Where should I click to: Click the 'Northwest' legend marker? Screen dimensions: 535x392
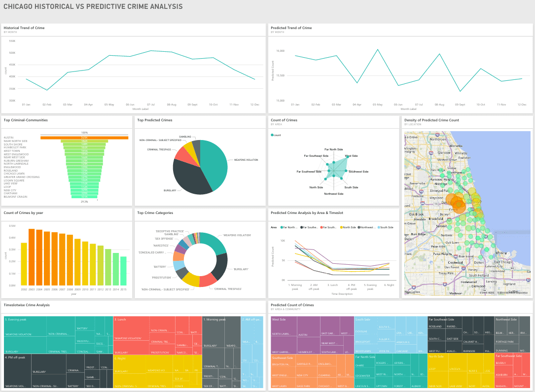click(x=360, y=227)
